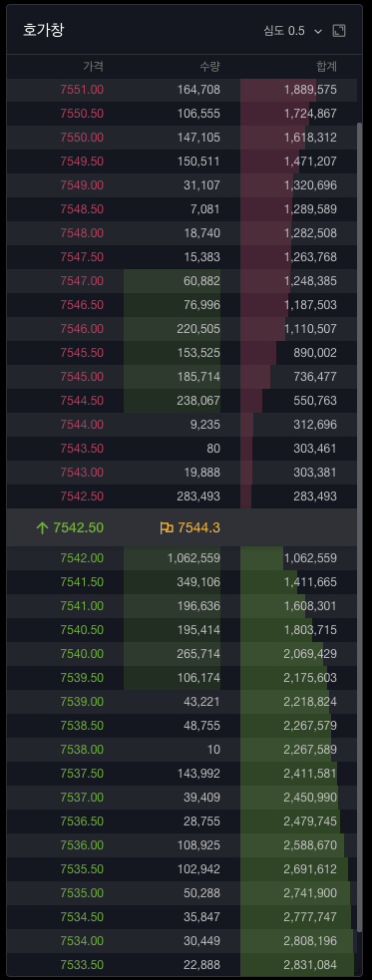Click the mark price 7544.3
The height and width of the screenshot is (980, 372).
click(x=198, y=528)
